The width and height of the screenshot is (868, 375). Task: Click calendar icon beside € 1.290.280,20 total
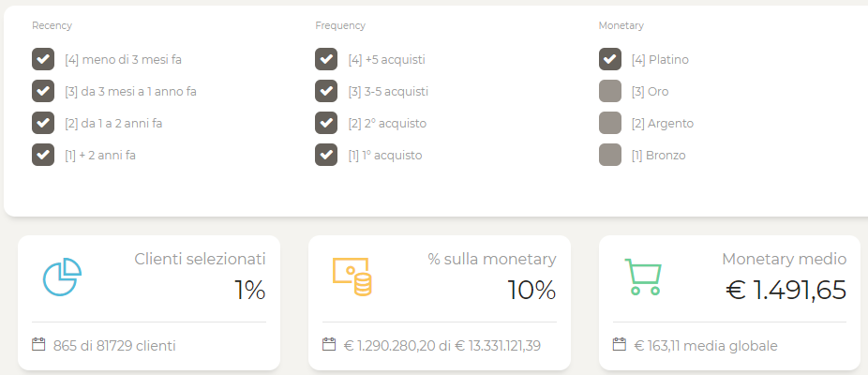point(329,344)
